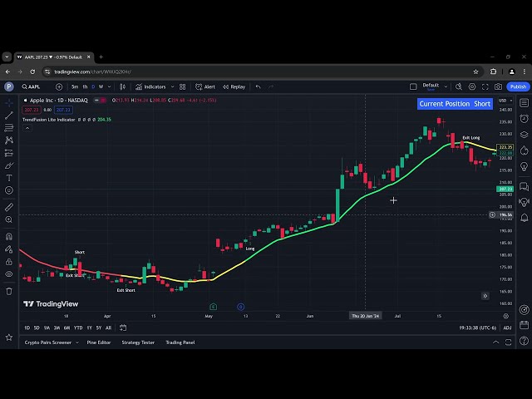
Task: Enter fullscreen chart mode
Action: pyautogui.click(x=485, y=86)
